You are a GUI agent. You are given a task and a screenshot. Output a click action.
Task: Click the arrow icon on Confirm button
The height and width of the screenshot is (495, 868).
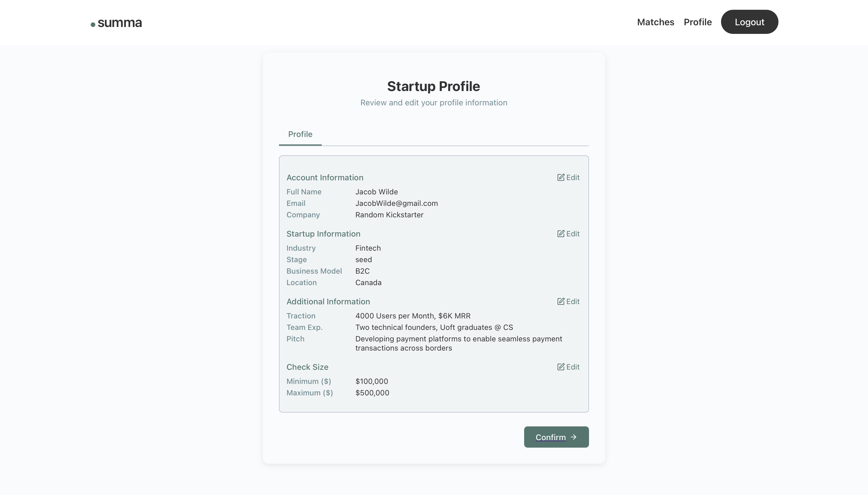coord(574,437)
